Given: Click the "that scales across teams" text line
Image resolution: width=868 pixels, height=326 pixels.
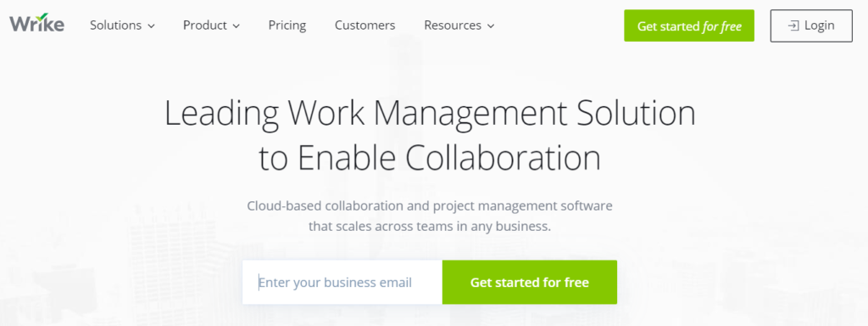Looking at the screenshot, I should (430, 226).
